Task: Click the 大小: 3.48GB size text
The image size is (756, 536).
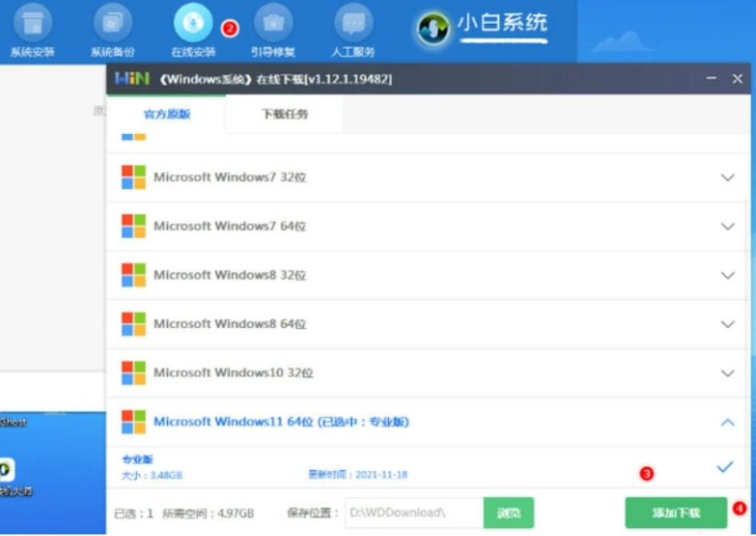Action: [152, 475]
